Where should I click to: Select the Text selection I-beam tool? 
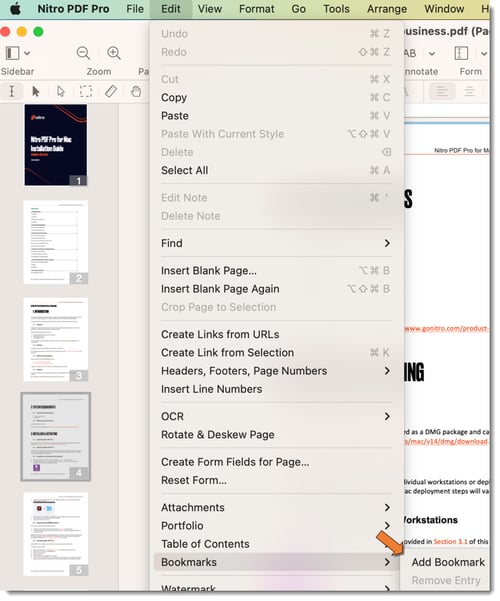(x=12, y=91)
